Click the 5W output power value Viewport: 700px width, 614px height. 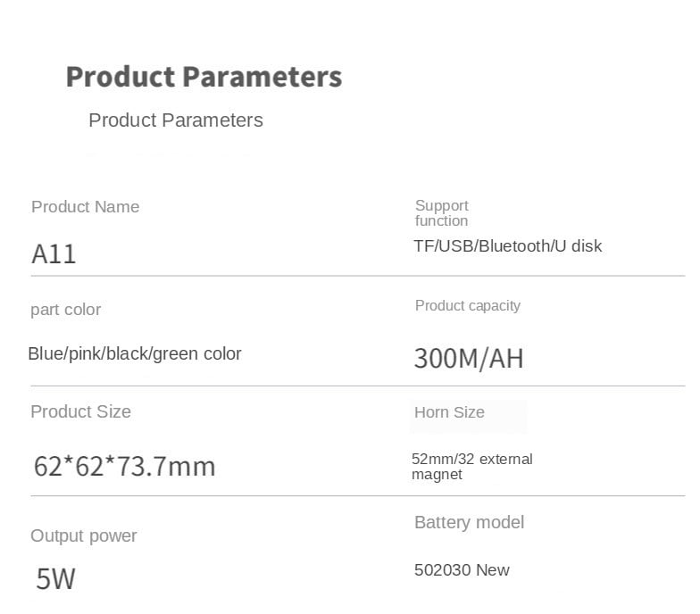(55, 579)
